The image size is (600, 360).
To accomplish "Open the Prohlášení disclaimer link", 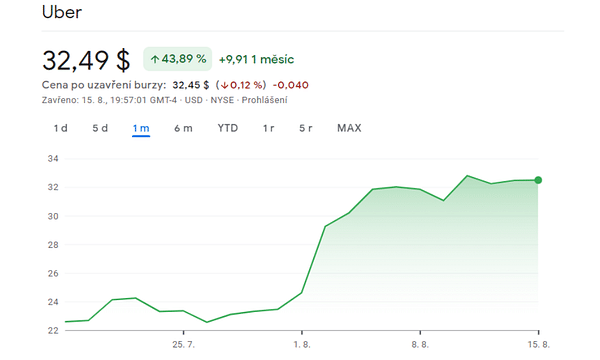I will 264,100.
